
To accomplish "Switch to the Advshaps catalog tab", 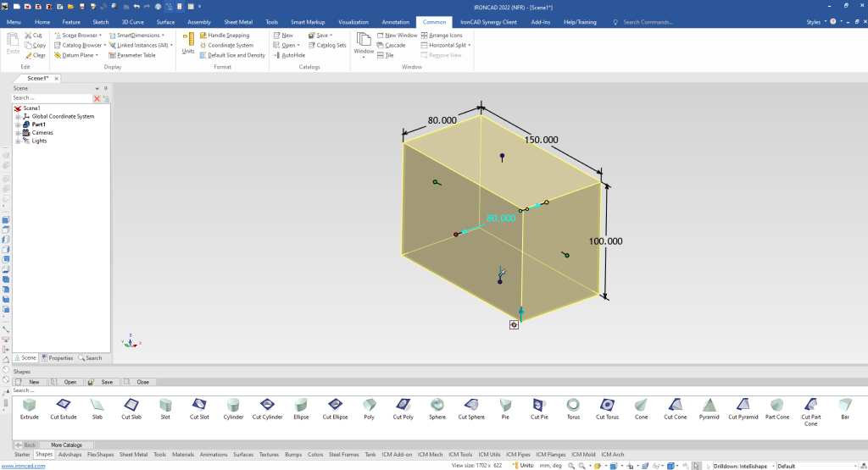I will click(70, 455).
